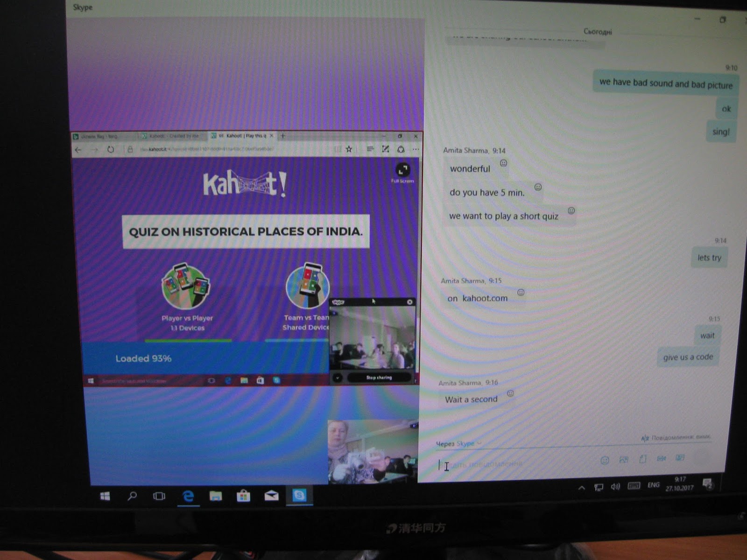Open Action Center notifications icon
This screenshot has width=747, height=560.
708,483
